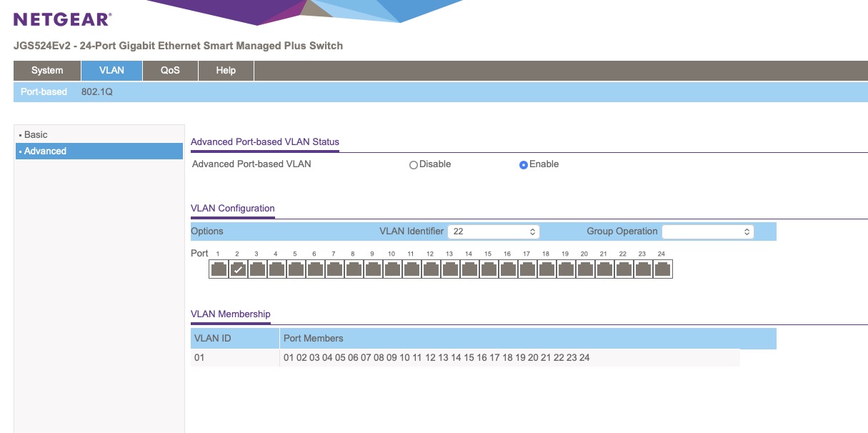
Task: Click the port 8 icon
Action: tap(354, 269)
